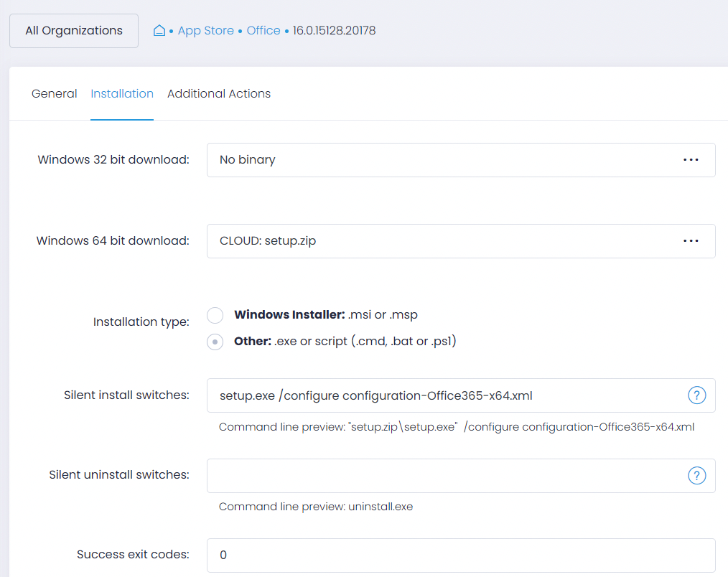Select the Windows Installer installation type
The width and height of the screenshot is (728, 577).
point(215,315)
